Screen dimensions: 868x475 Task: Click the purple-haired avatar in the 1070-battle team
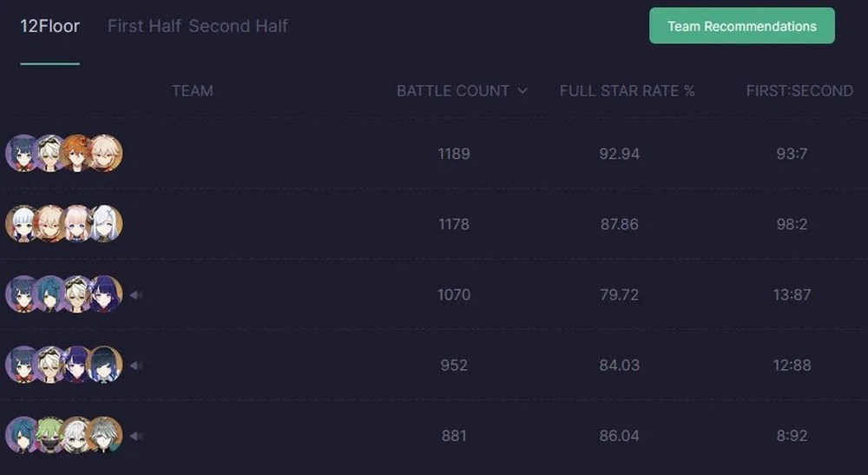click(x=105, y=294)
